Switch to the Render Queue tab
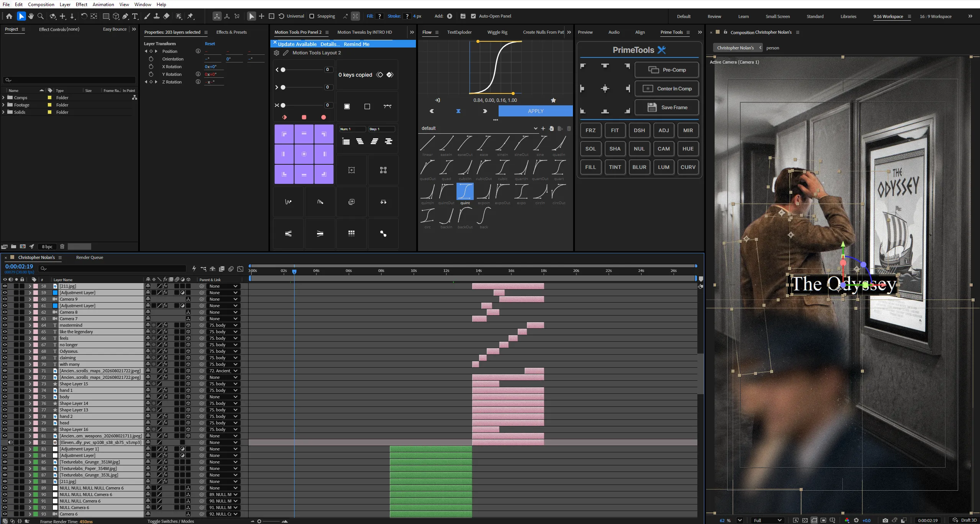This screenshot has height=524, width=980. [90, 257]
